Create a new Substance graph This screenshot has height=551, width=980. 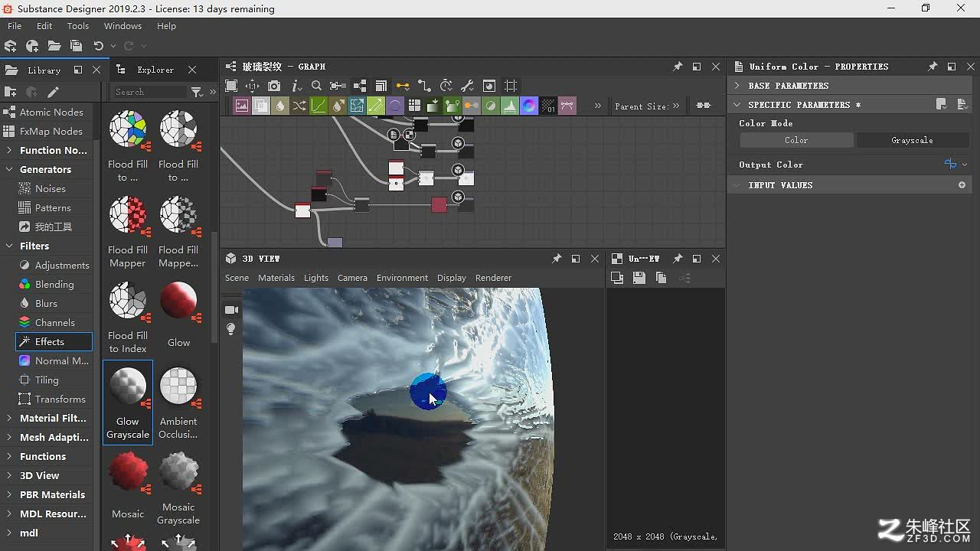tap(32, 46)
